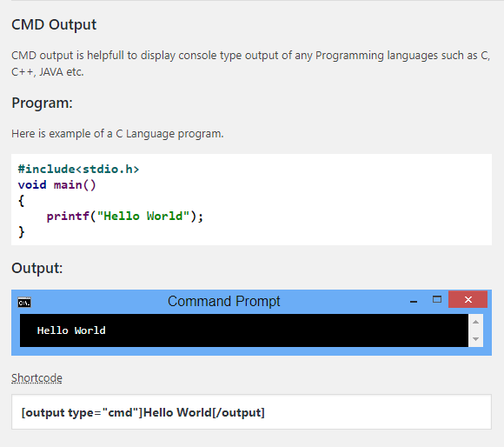504x447 pixels.
Task: Click Hello World text in black console
Action: [x=71, y=330]
